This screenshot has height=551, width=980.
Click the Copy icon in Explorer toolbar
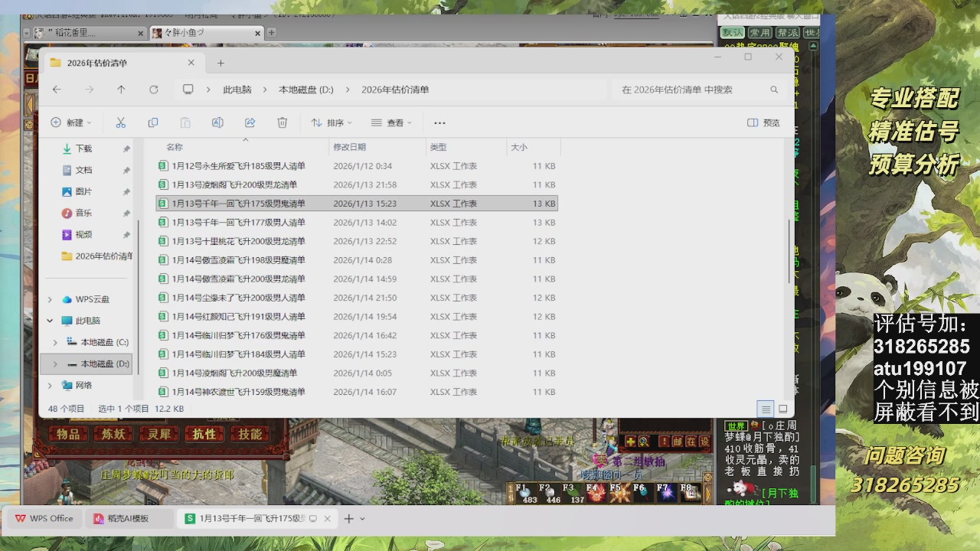(x=153, y=122)
